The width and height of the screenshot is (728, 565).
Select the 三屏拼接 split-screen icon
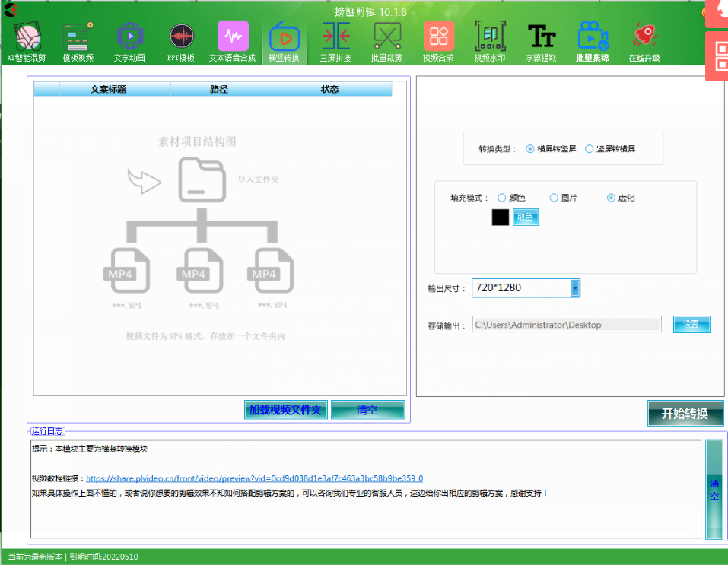tap(335, 38)
